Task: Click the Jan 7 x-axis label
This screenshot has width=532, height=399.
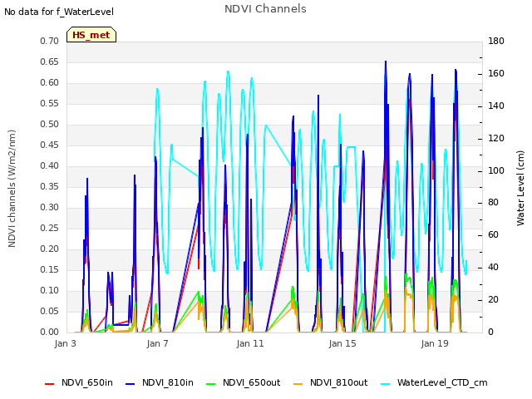Action: 157,343
